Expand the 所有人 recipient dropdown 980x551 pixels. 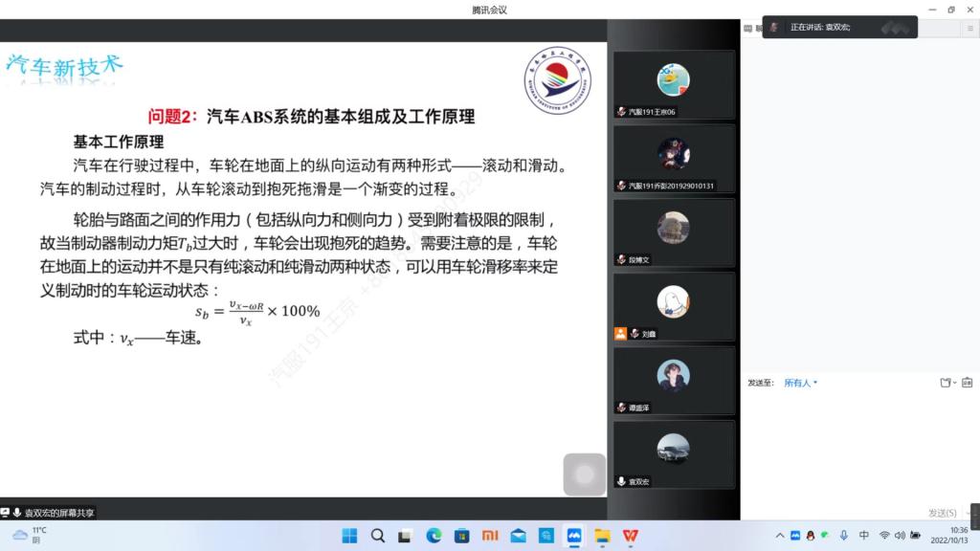(x=801, y=383)
